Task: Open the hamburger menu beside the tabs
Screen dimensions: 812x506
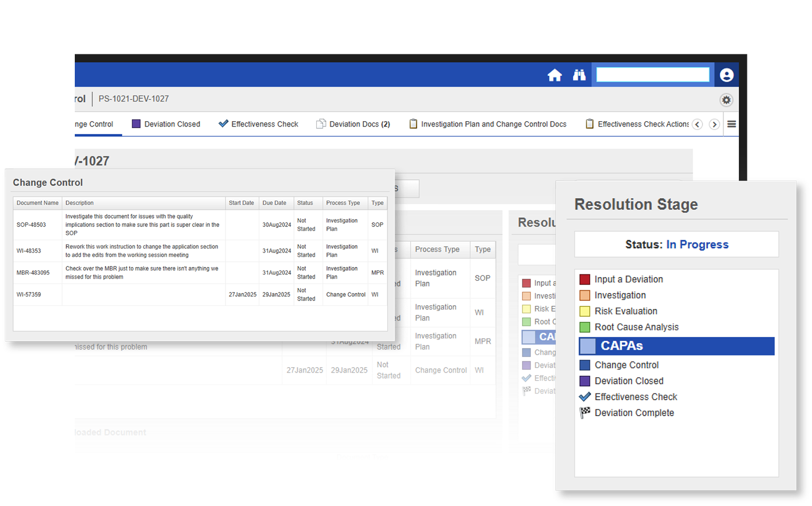Action: coord(731,123)
